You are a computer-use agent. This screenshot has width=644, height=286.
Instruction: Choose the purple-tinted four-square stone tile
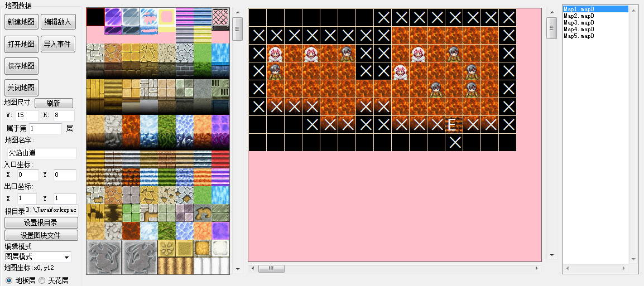point(184,212)
